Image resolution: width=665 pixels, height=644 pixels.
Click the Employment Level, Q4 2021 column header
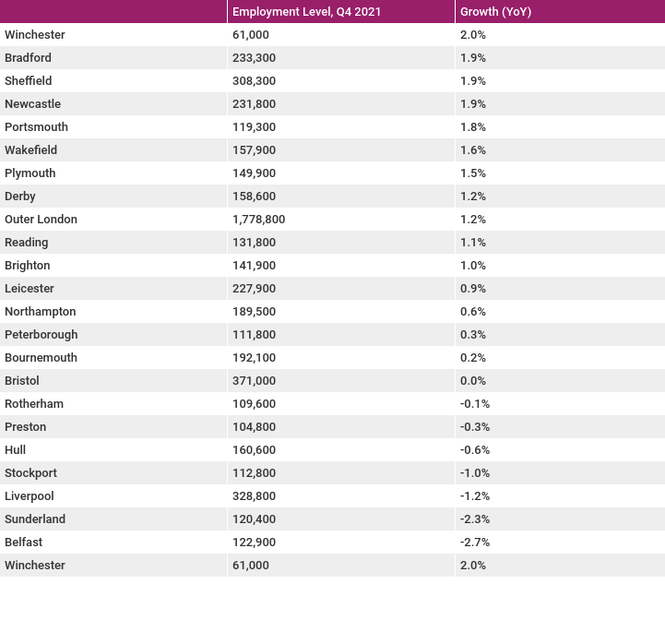(306, 11)
